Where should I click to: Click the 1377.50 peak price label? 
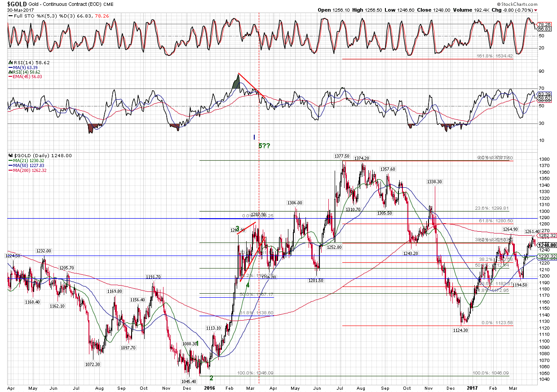coord(341,156)
